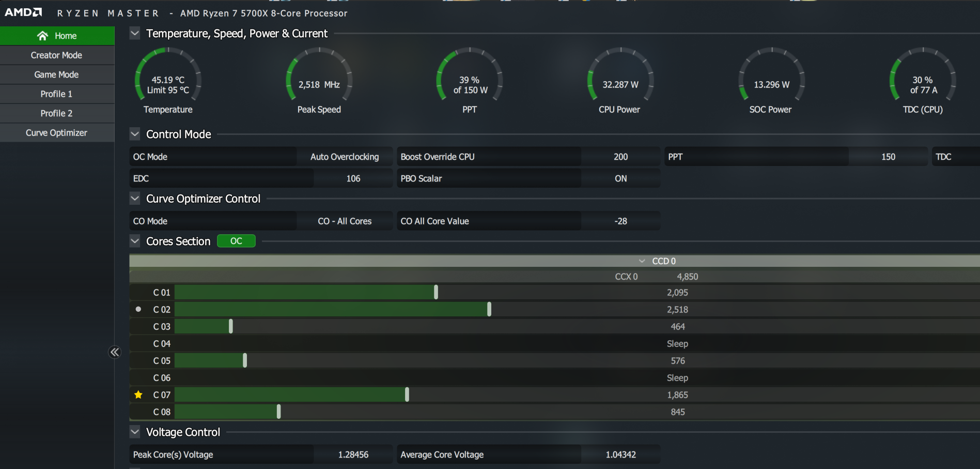
Task: Click the gold star on C 07
Action: point(138,395)
